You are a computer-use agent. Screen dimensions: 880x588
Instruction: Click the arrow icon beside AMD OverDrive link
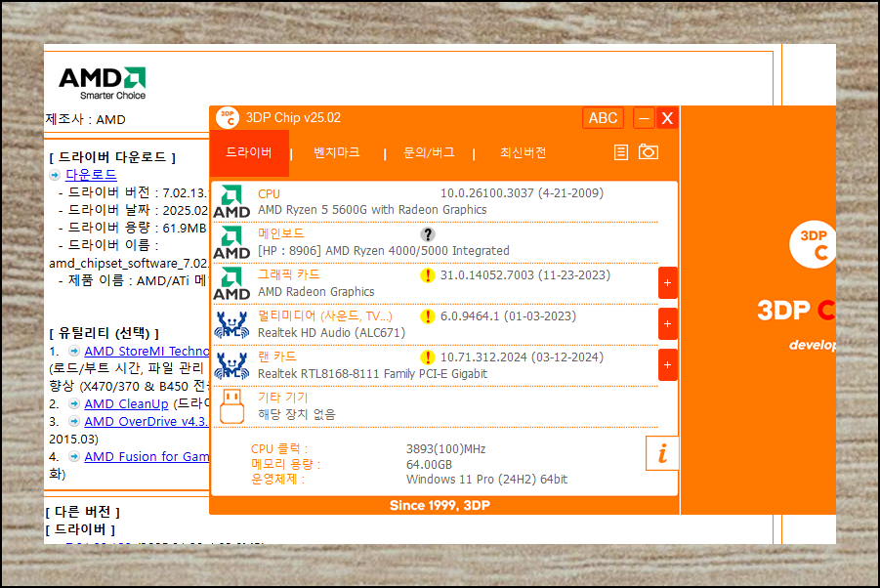73,421
